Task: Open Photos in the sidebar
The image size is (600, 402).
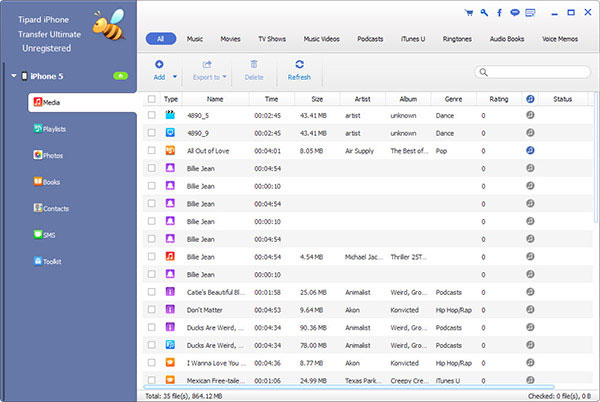Action: (x=48, y=155)
